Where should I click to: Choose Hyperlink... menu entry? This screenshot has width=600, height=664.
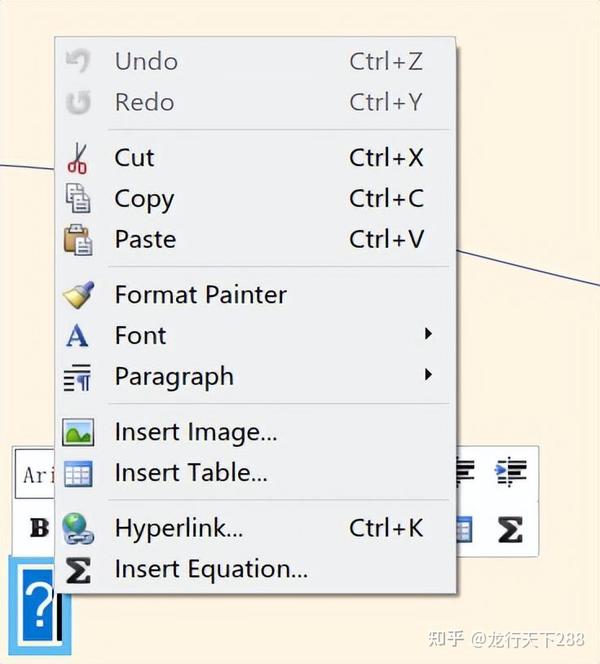179,528
